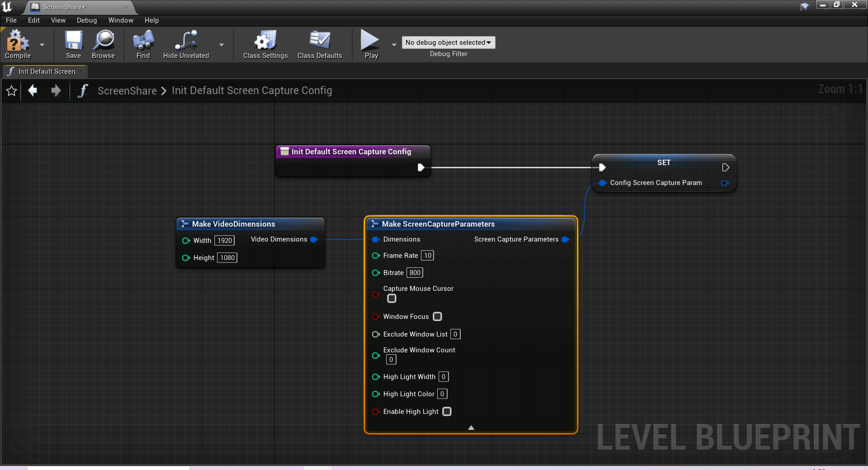Select Make VideoDimensions node title
This screenshot has width=868, height=470.
click(x=233, y=224)
